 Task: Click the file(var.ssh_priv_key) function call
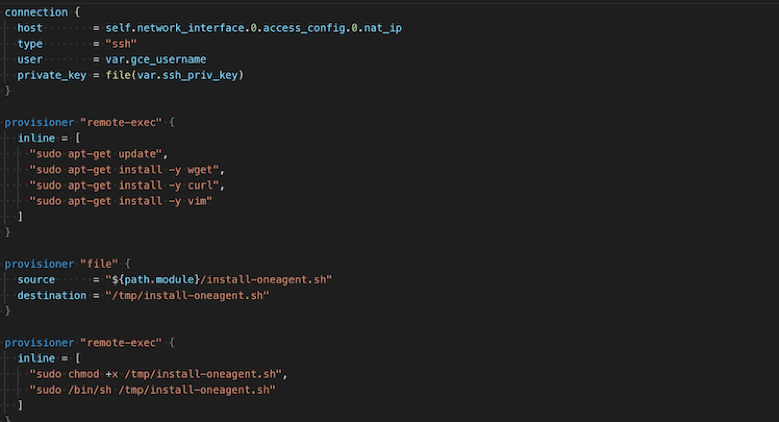[174, 75]
